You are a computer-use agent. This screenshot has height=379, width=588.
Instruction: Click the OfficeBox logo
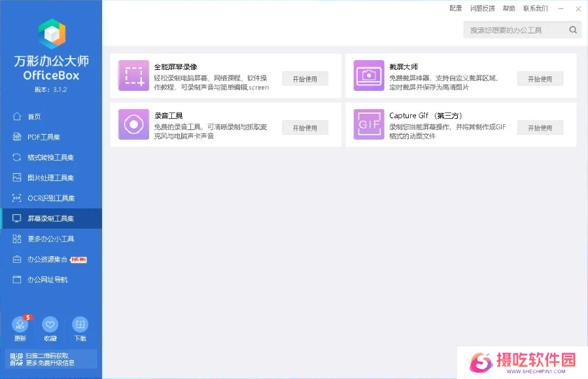click(x=51, y=35)
